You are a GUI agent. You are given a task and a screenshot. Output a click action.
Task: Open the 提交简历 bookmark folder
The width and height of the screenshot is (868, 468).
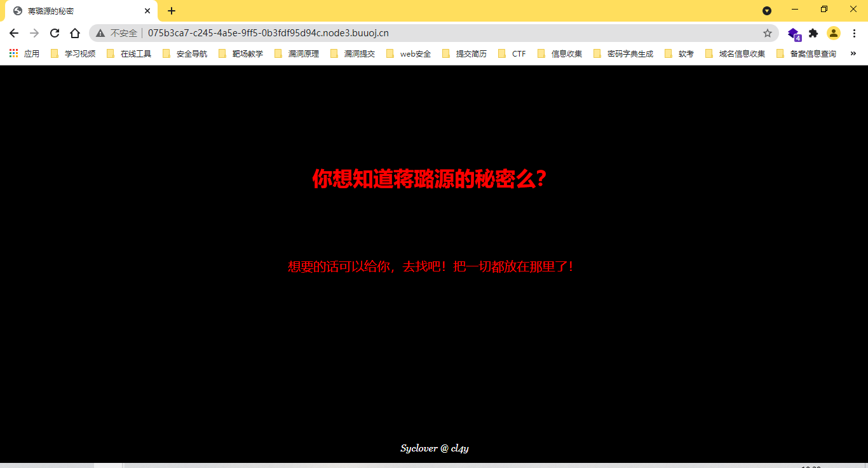click(465, 54)
